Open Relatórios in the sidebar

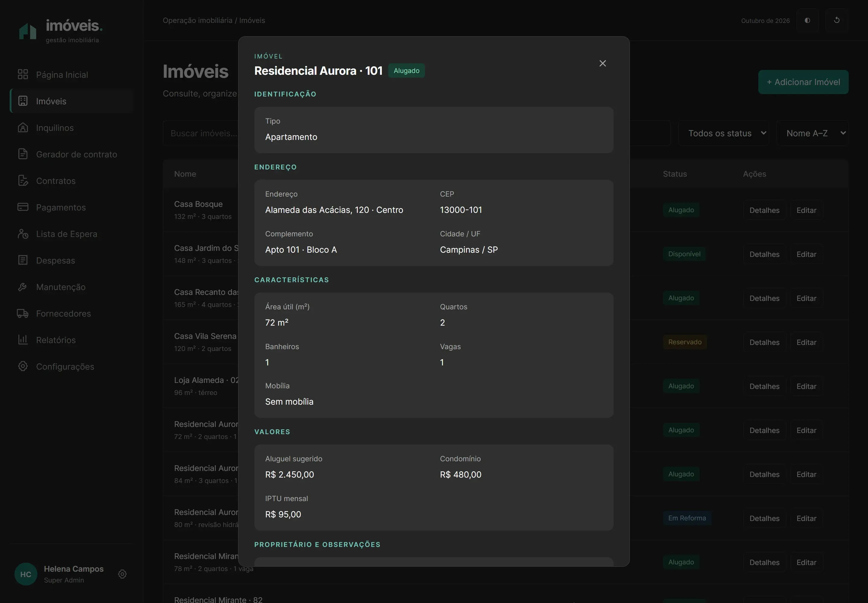click(72, 340)
